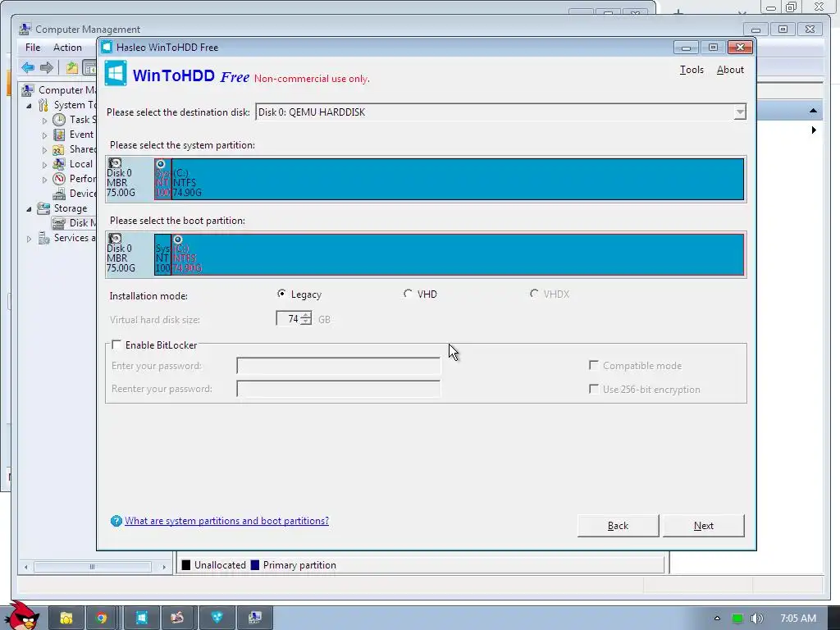
Task: Click the taskbar icon right of WinToHDD
Action: tap(177, 619)
